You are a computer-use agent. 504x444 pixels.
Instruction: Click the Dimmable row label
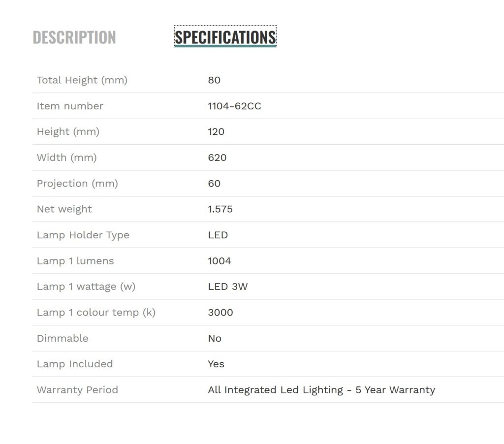pos(63,338)
